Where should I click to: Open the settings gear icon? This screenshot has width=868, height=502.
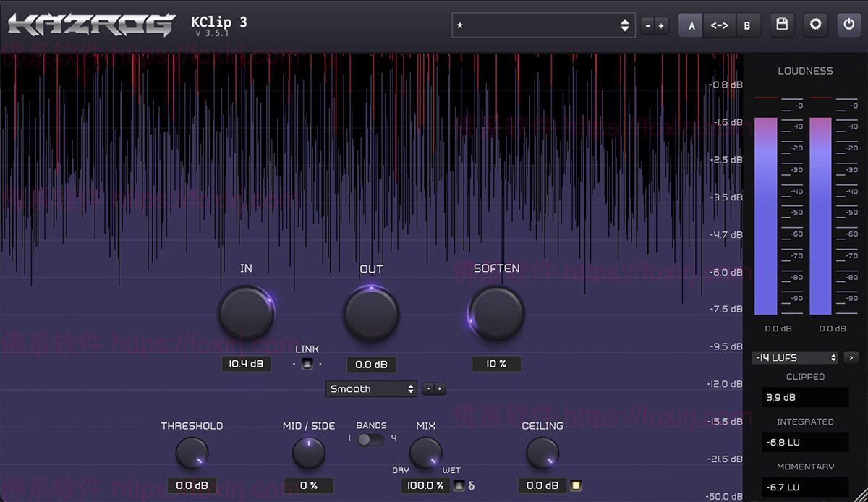(815, 25)
